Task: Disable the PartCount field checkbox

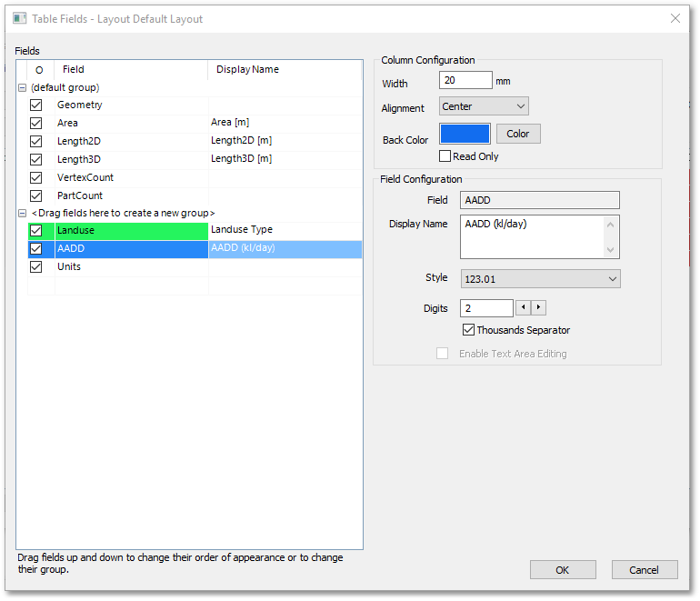Action: [x=36, y=196]
